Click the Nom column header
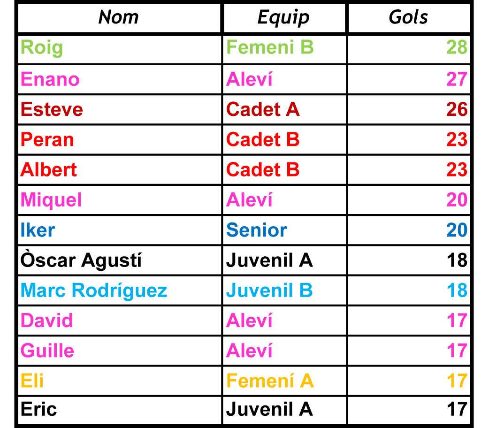Screen dimensions: 504x428 tap(119, 18)
